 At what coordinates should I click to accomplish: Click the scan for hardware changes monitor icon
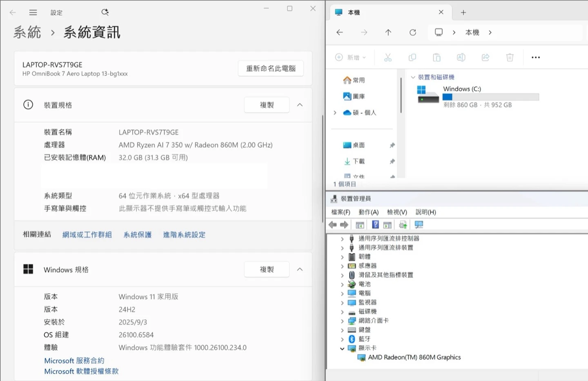coord(419,225)
